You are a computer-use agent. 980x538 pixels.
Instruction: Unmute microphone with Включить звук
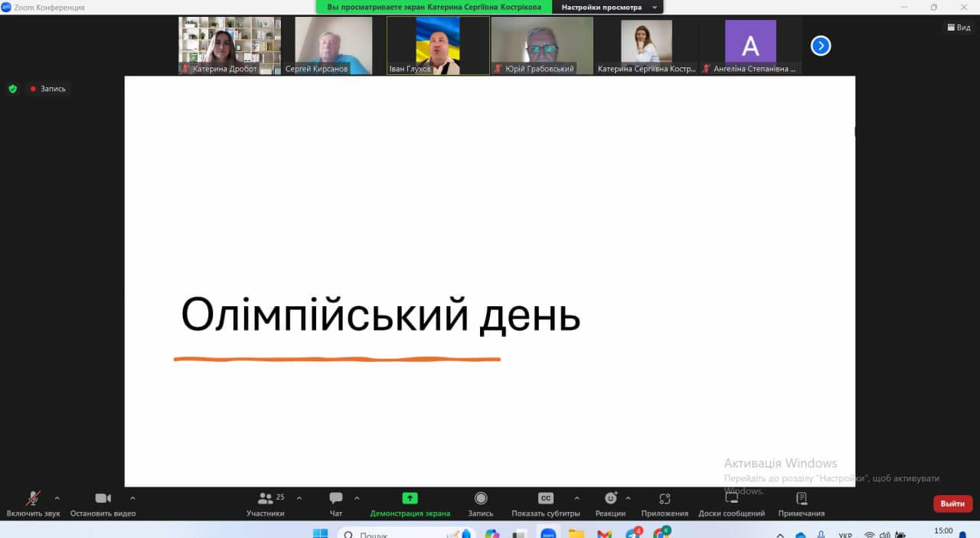[33, 498]
